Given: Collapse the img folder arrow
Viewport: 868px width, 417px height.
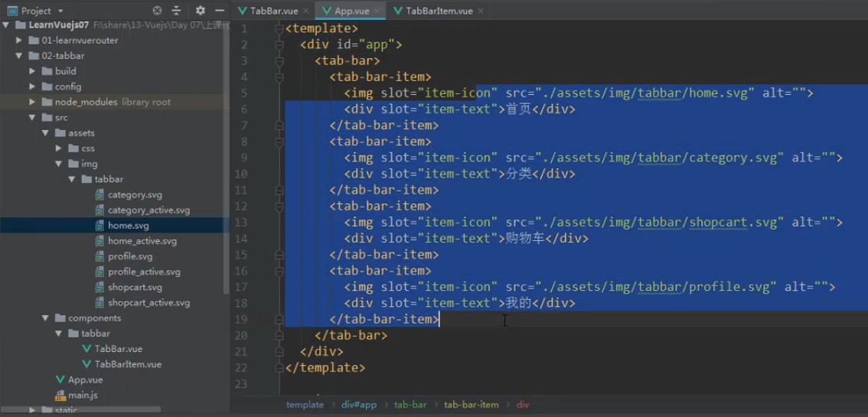Looking at the screenshot, I should point(59,165).
